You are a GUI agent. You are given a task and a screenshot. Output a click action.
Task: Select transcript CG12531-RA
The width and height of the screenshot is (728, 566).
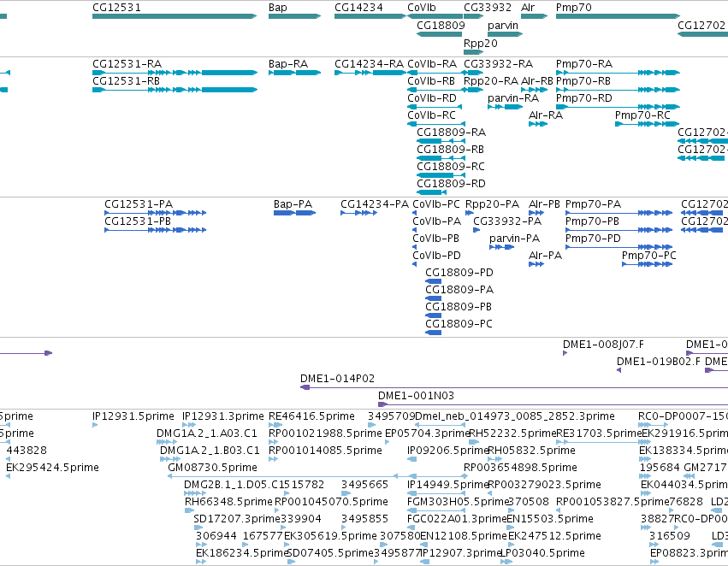pos(175,73)
